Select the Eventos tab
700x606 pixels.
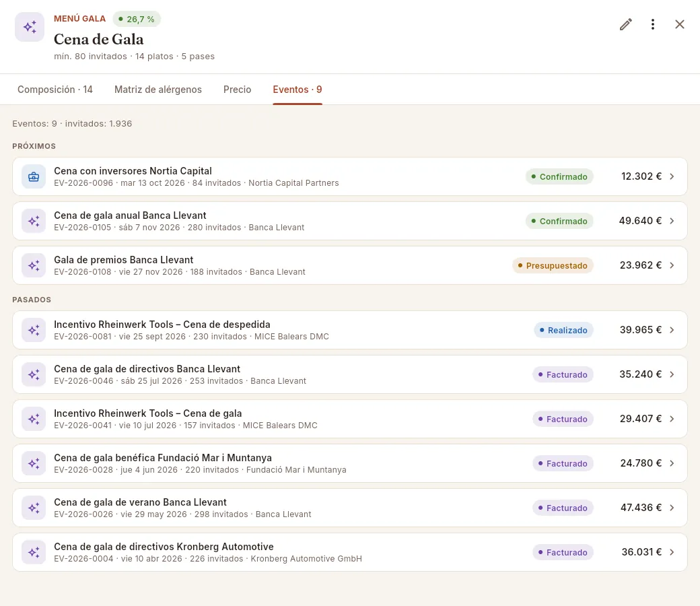pos(297,90)
